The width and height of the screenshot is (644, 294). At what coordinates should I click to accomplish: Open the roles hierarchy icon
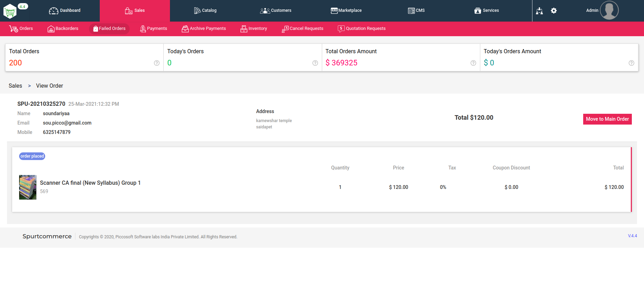pyautogui.click(x=539, y=11)
